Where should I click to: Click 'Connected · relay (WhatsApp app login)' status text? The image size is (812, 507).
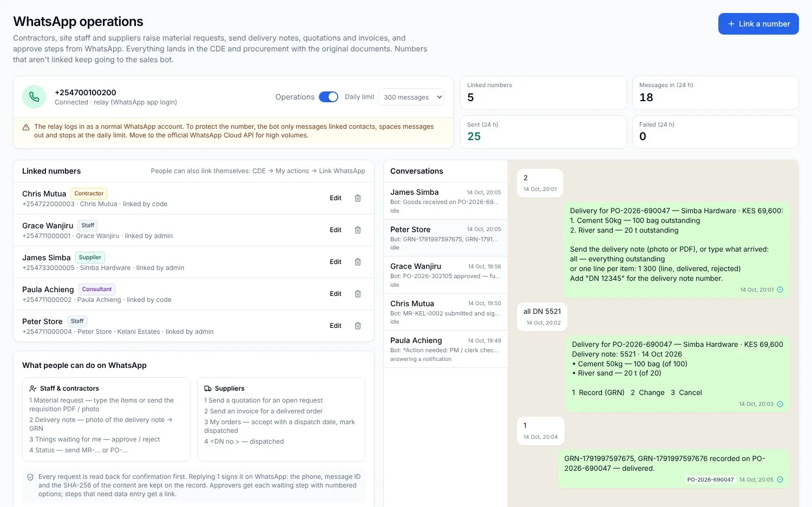pyautogui.click(x=116, y=102)
